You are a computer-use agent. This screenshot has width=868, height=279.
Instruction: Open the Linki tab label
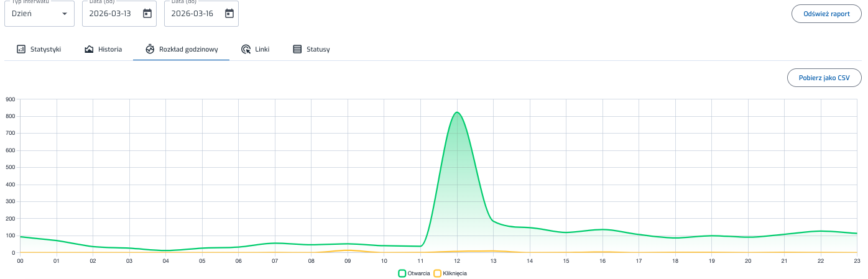click(262, 49)
